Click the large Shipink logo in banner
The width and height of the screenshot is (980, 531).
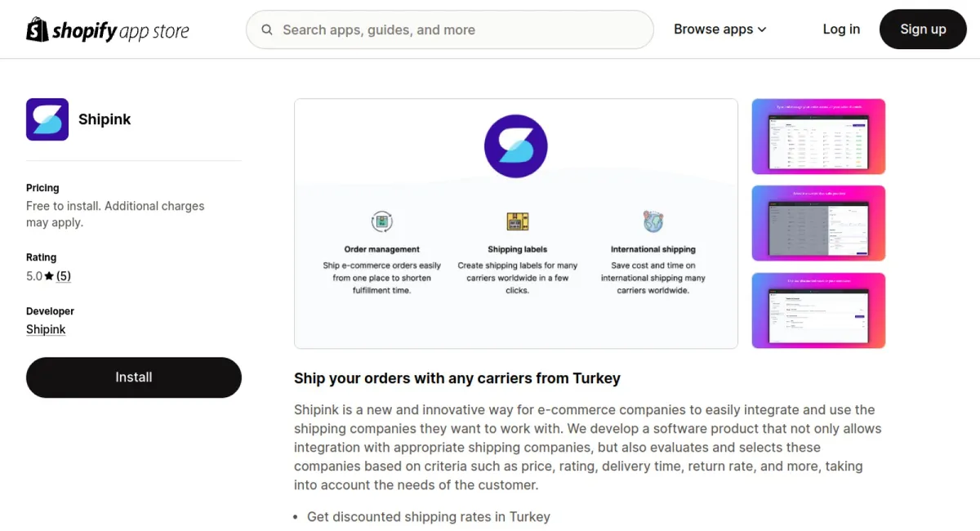[516, 146]
